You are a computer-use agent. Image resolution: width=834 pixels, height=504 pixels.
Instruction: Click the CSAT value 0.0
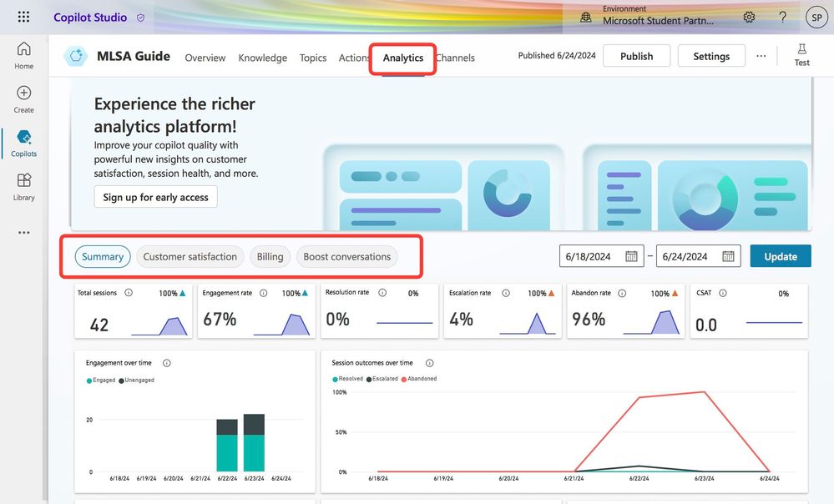[x=706, y=325]
